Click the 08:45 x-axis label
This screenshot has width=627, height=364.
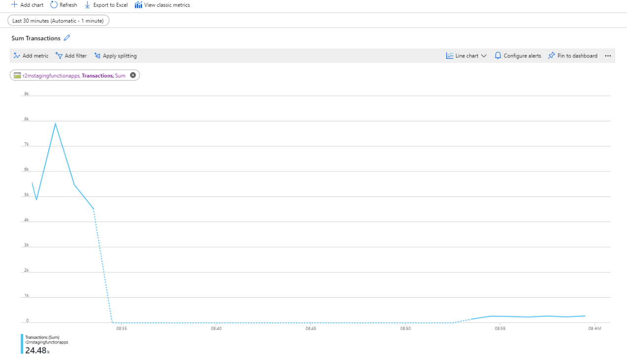[311, 328]
